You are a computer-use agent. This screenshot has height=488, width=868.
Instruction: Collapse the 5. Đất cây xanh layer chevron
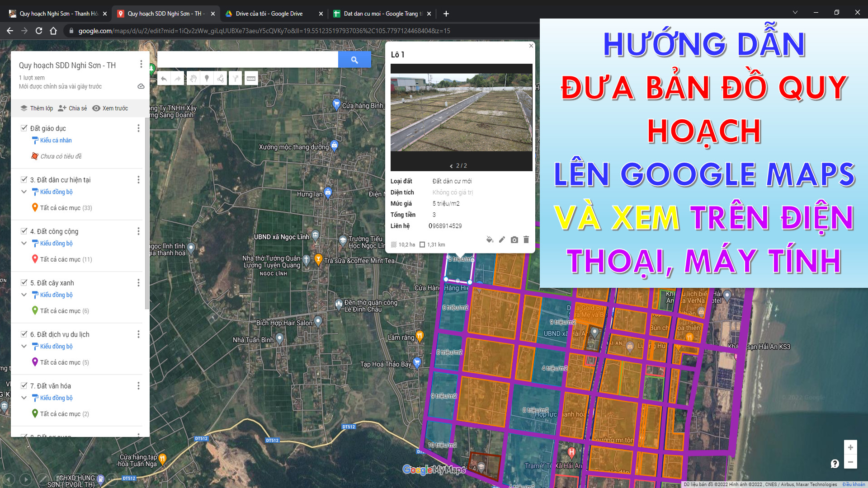[24, 295]
